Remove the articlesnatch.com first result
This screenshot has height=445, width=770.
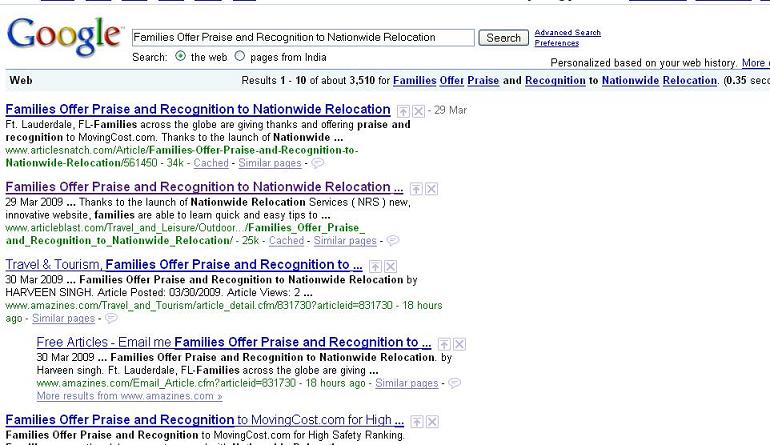coord(418,111)
